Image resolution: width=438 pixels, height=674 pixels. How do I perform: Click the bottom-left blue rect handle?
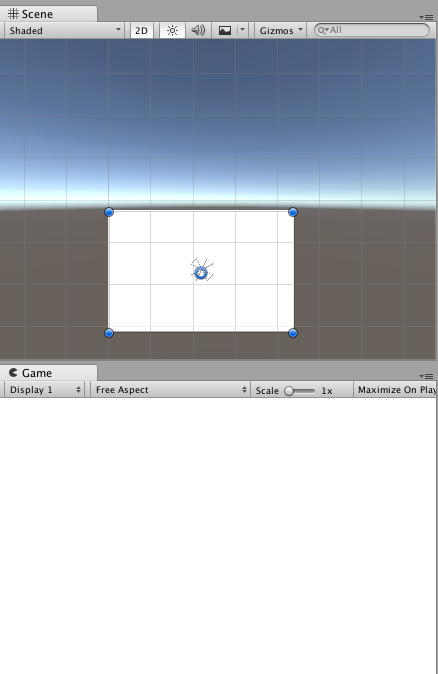[x=109, y=333]
